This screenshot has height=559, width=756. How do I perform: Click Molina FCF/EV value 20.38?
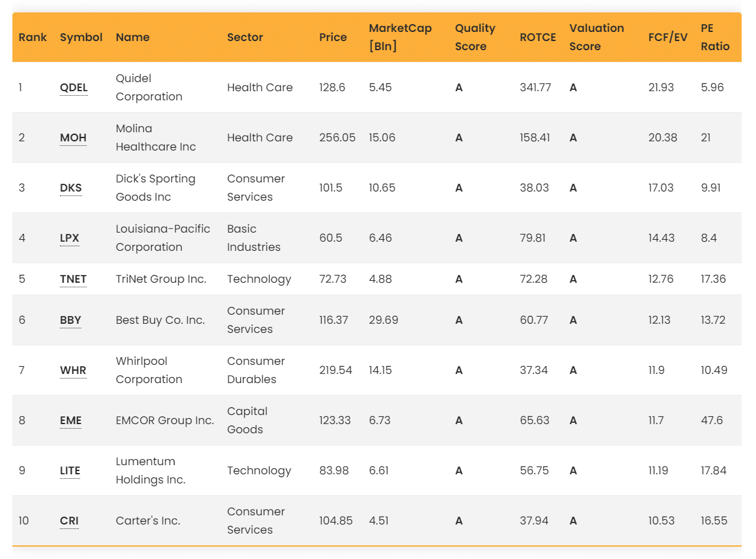tap(662, 137)
